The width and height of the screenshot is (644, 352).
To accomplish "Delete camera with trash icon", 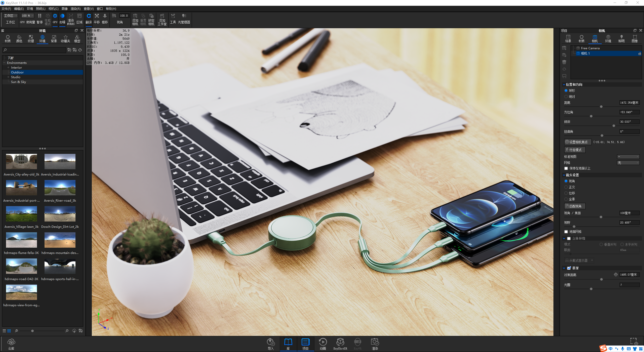I will click(x=564, y=62).
